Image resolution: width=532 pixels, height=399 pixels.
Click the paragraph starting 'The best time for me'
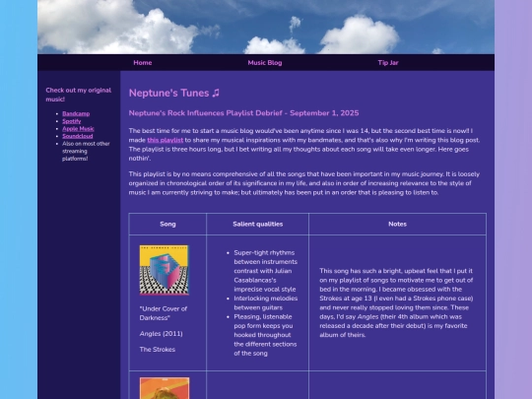pyautogui.click(x=304, y=145)
